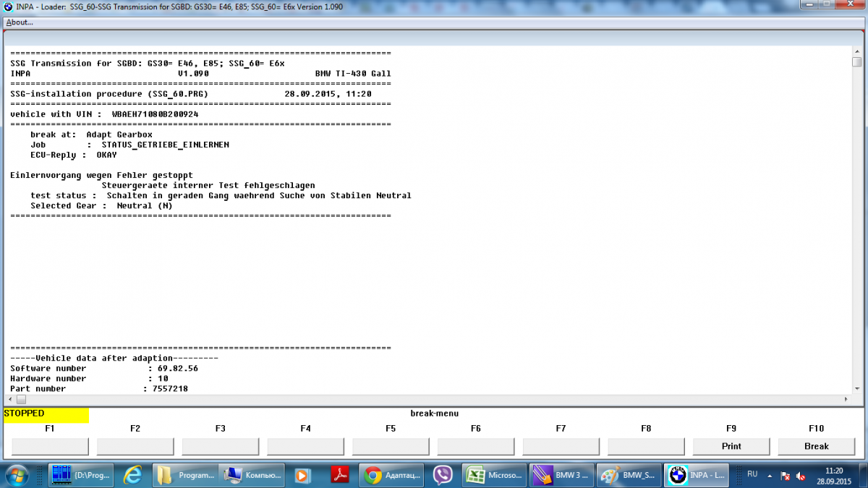Launch Internet Explorer from taskbar
The width and height of the screenshot is (868, 488).
[133, 475]
